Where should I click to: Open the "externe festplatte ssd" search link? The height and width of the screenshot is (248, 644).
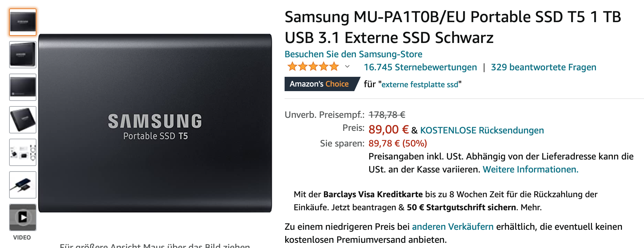pos(420,85)
